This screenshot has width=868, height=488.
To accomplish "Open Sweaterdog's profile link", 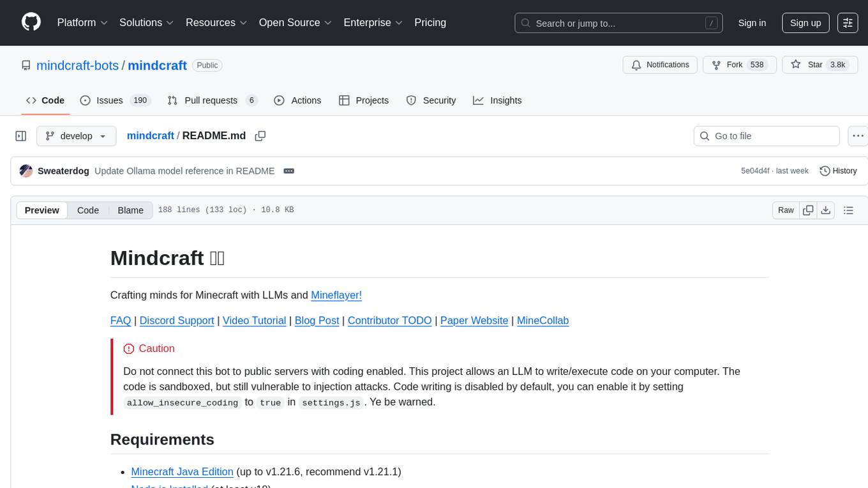I will tap(63, 171).
